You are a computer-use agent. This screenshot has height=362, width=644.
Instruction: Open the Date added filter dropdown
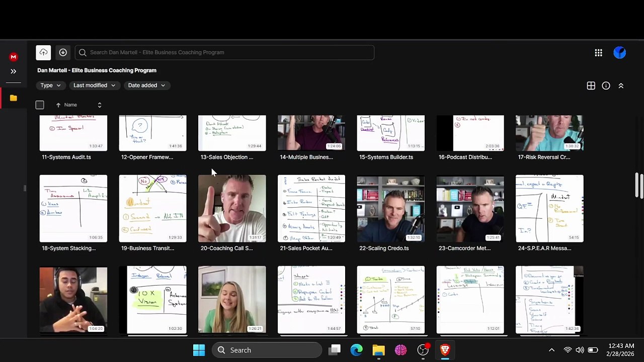pyautogui.click(x=146, y=85)
